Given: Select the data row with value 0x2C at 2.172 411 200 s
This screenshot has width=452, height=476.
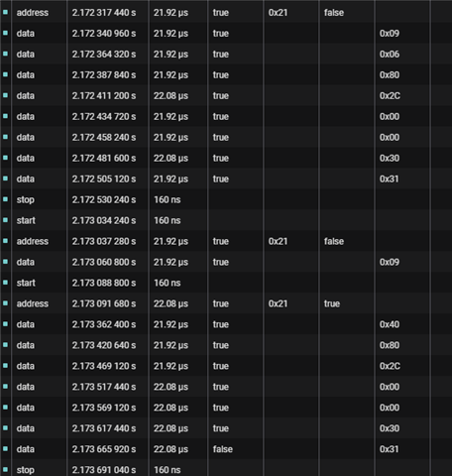Looking at the screenshot, I should 226,96.
